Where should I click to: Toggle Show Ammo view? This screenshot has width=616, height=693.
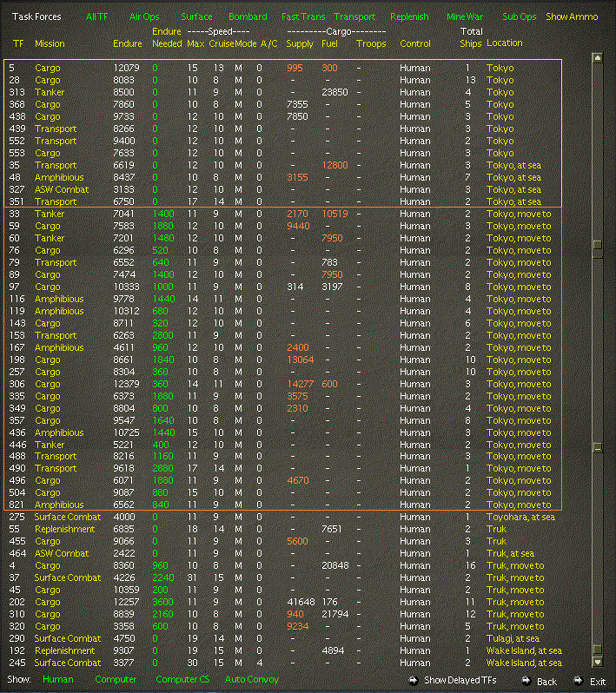coord(572,16)
